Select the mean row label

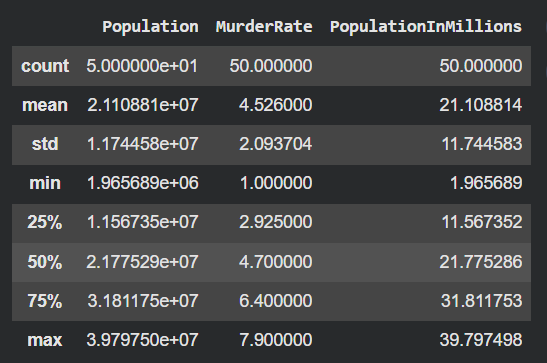click(45, 105)
